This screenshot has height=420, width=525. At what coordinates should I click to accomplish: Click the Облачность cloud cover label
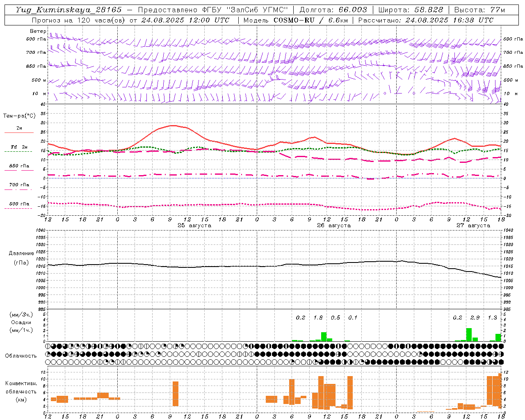(x=21, y=356)
